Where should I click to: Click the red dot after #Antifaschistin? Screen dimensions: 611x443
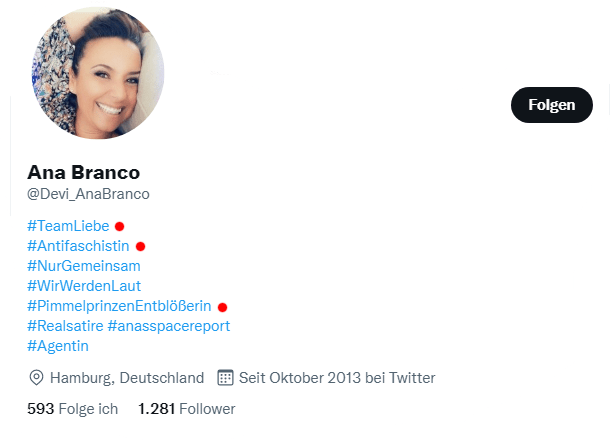(x=140, y=246)
